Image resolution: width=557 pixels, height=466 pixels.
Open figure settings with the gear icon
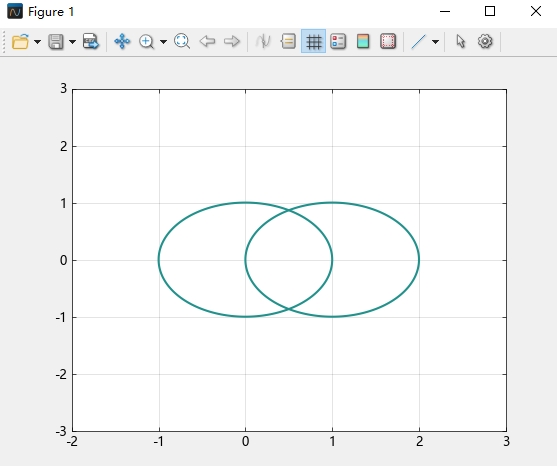(485, 42)
